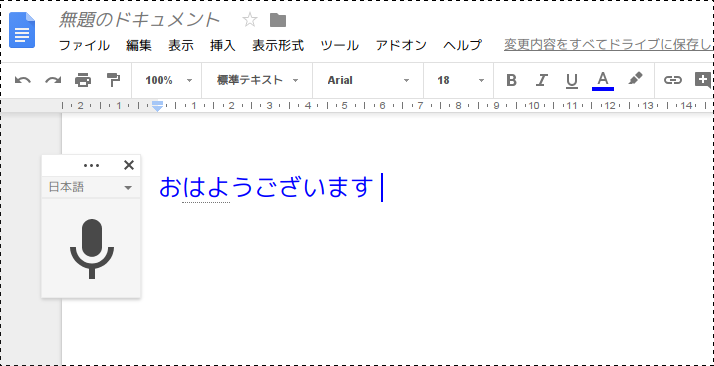Rename the title 無題のドキュメント
Viewport: 714px width, 366px height.
click(x=139, y=20)
